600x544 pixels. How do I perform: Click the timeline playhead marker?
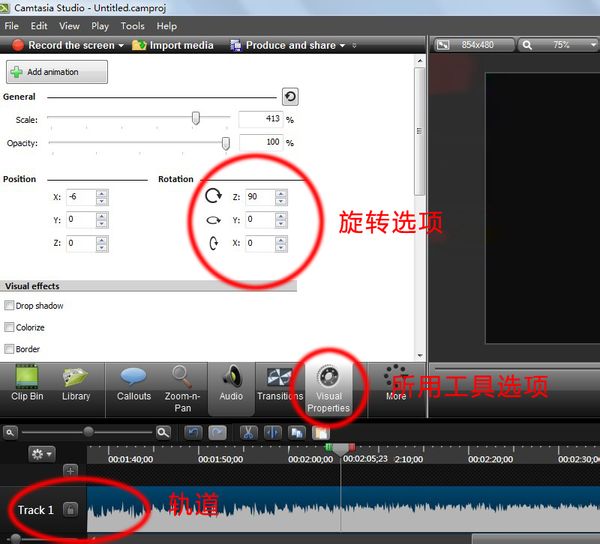tap(340, 449)
